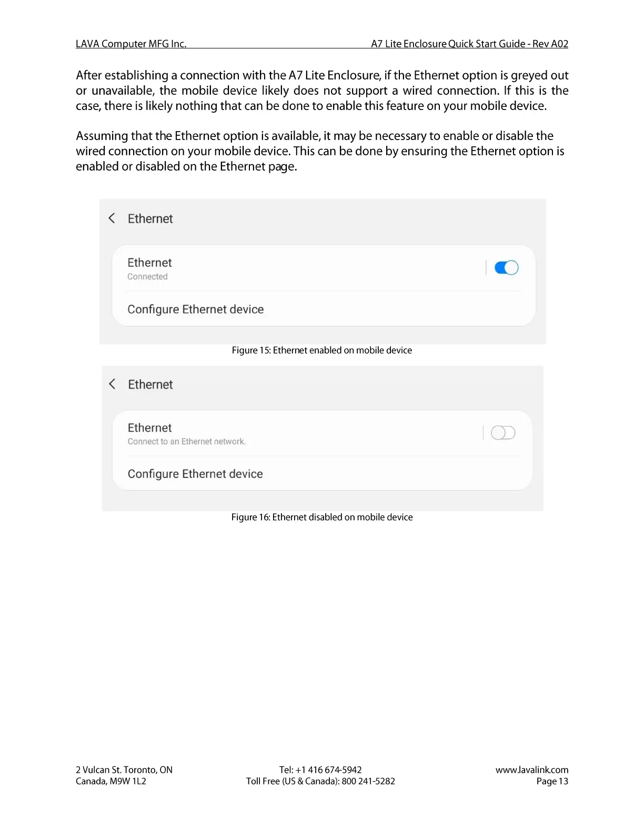The height and width of the screenshot is (834, 644).
Task: Click the 2 Vulcan St. Toronto address
Action: click(x=124, y=770)
